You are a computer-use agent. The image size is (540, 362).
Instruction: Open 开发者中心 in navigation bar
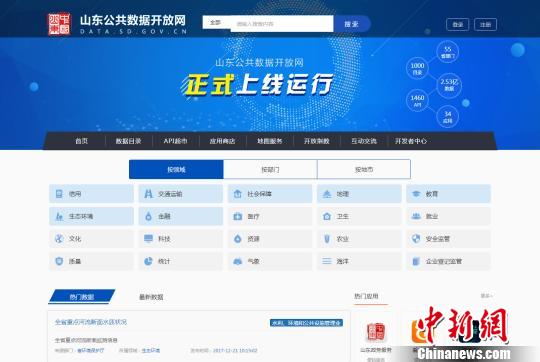[x=411, y=141]
